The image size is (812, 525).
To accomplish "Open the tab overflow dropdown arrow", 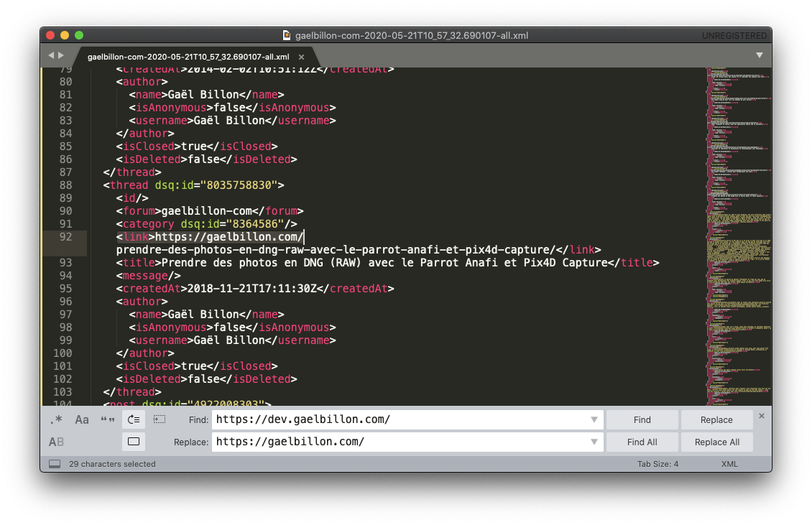I will click(x=760, y=55).
